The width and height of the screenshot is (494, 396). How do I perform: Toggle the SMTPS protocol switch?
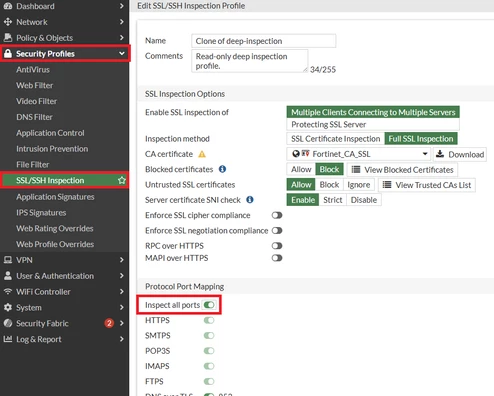pos(209,336)
